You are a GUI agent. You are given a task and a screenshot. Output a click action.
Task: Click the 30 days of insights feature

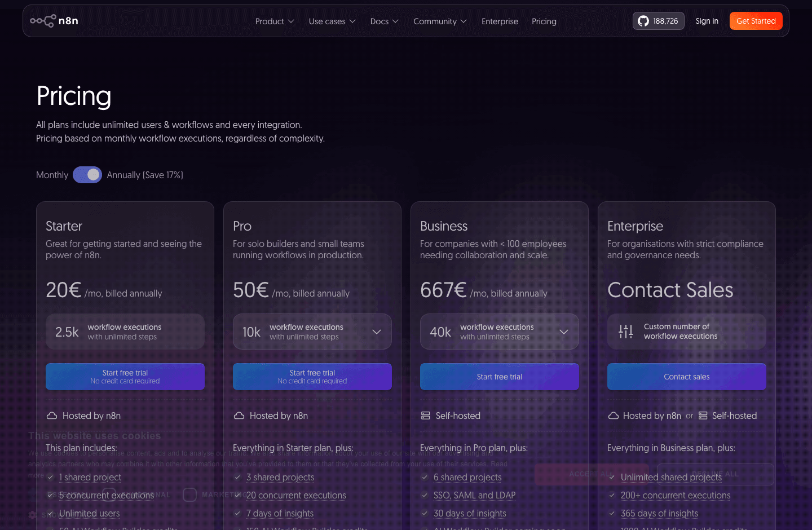click(470, 513)
